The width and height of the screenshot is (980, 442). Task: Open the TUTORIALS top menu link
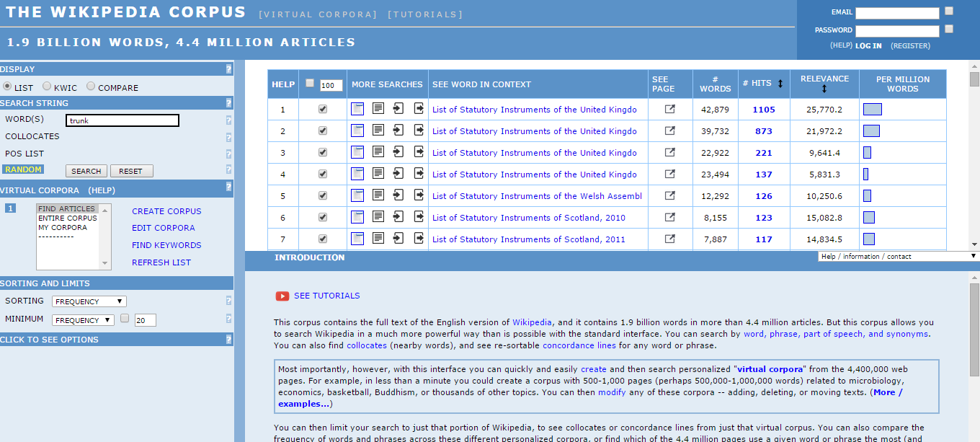tap(425, 14)
